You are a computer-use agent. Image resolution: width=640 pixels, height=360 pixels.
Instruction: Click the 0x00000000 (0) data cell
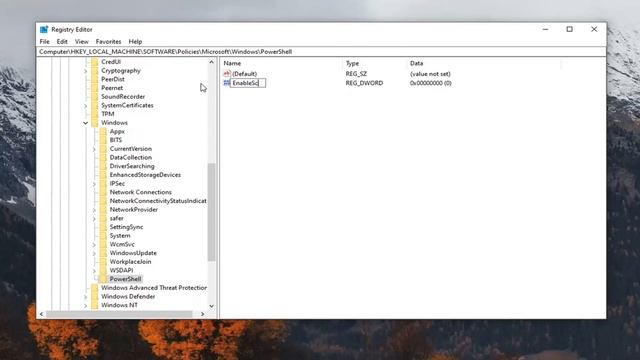click(431, 83)
